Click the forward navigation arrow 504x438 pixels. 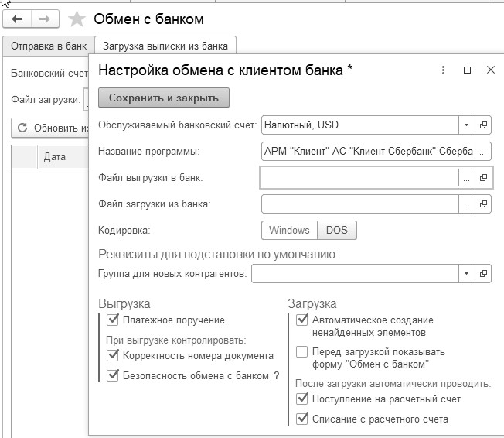44,19
